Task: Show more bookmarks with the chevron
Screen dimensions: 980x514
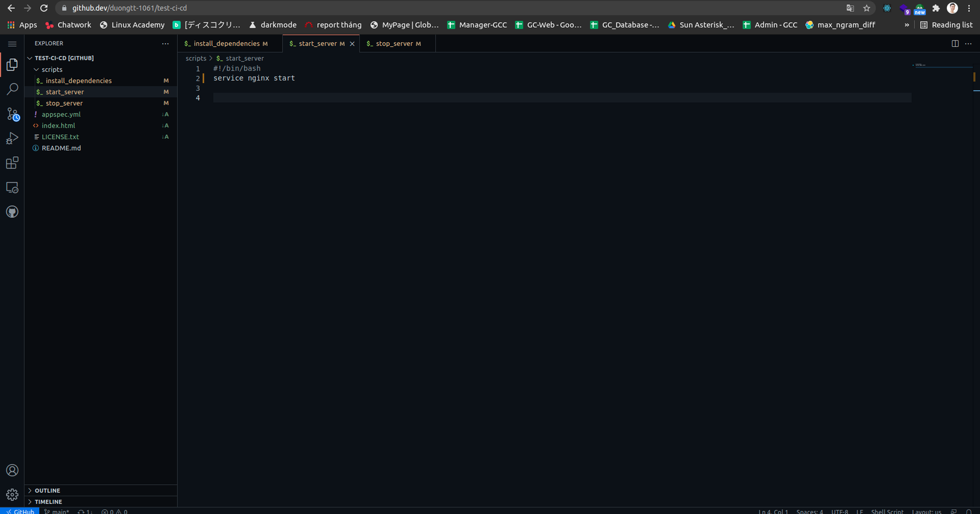Action: (x=906, y=25)
